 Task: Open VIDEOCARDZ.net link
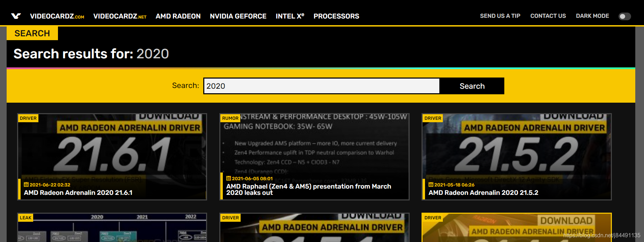pyautogui.click(x=120, y=16)
